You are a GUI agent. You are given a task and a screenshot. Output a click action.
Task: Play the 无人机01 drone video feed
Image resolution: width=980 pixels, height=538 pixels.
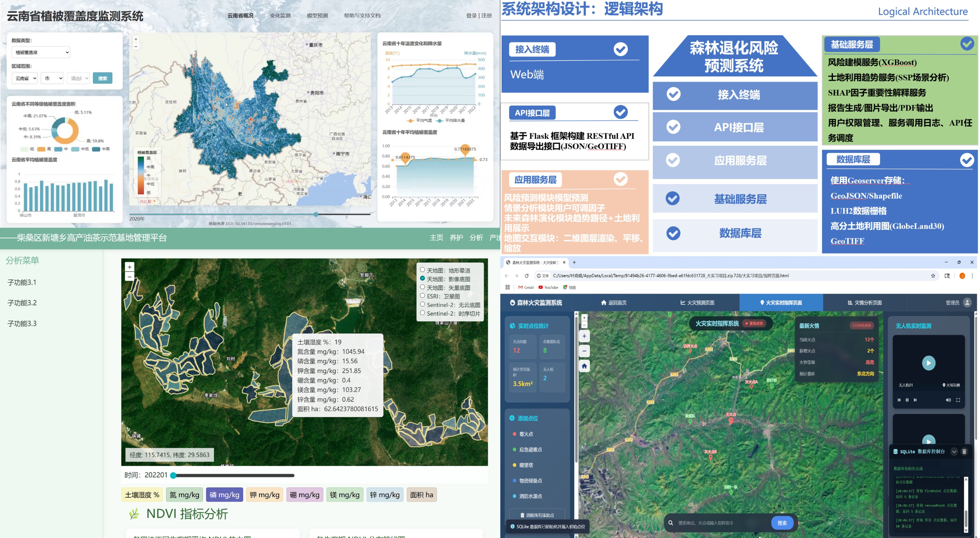pos(928,363)
